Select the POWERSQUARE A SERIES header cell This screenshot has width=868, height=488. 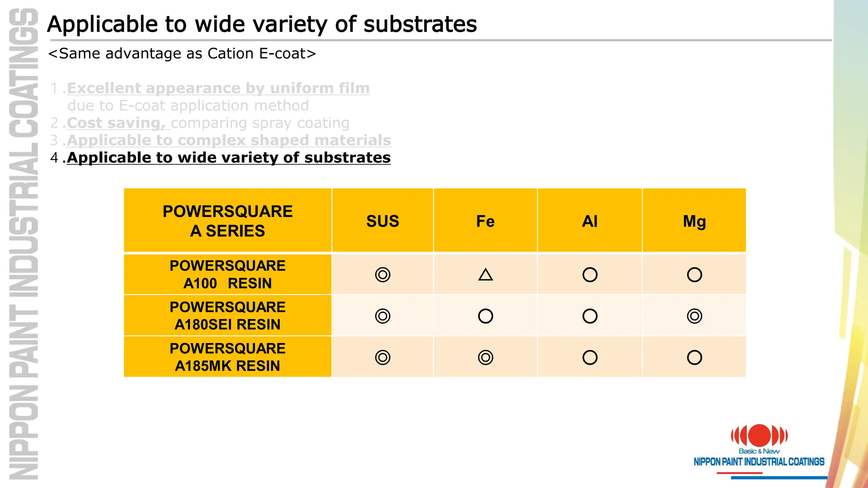(x=228, y=221)
